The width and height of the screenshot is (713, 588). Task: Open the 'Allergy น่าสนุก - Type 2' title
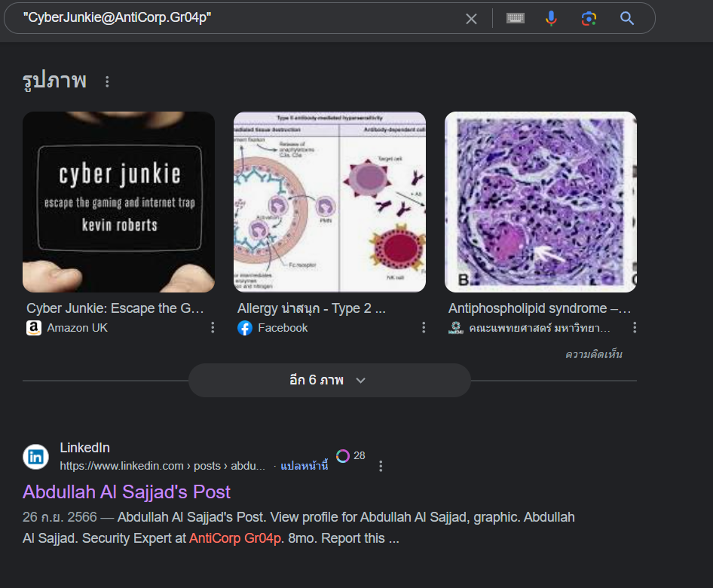coord(311,308)
